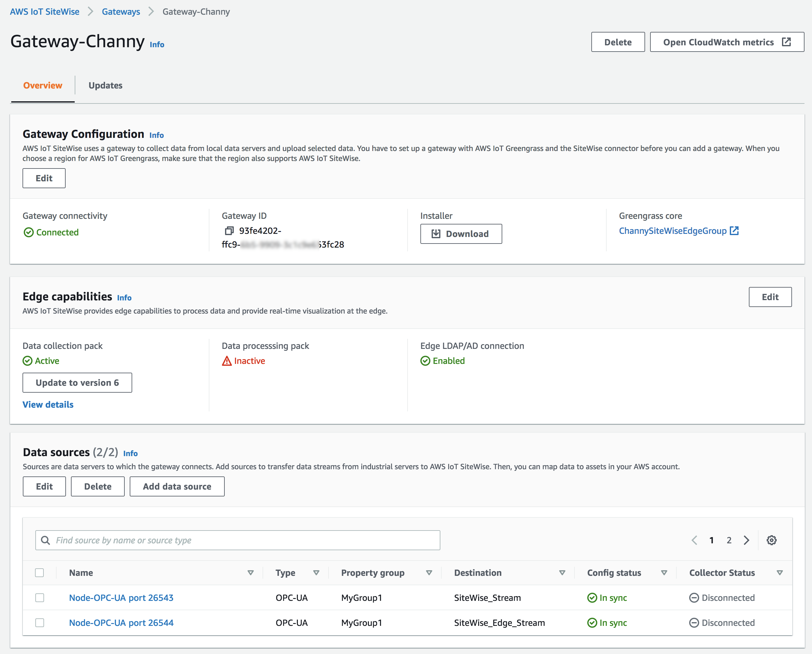Click the table preferences gear icon

(771, 540)
